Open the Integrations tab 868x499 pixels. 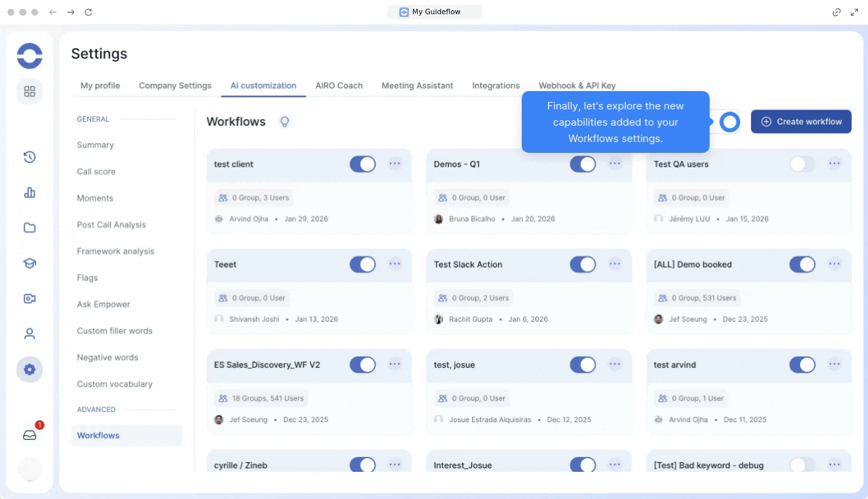point(496,86)
